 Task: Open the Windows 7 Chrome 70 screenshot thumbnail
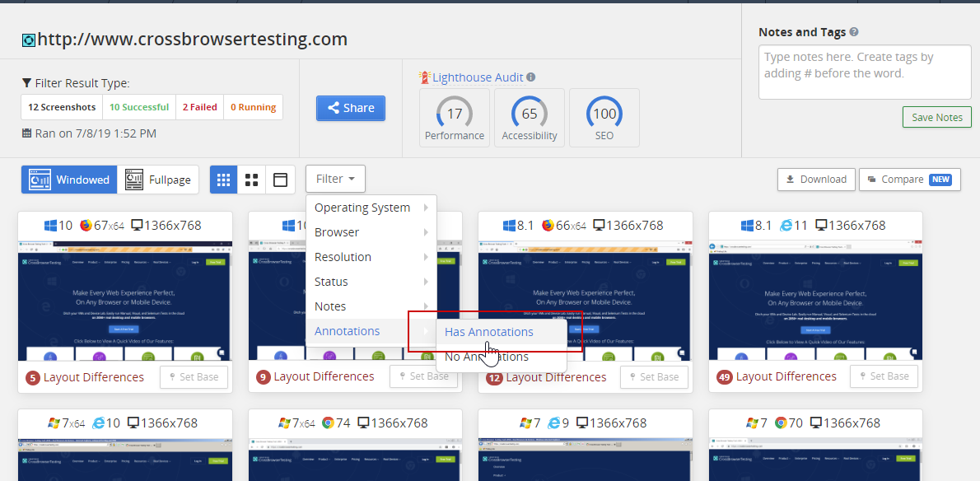pyautogui.click(x=815, y=459)
